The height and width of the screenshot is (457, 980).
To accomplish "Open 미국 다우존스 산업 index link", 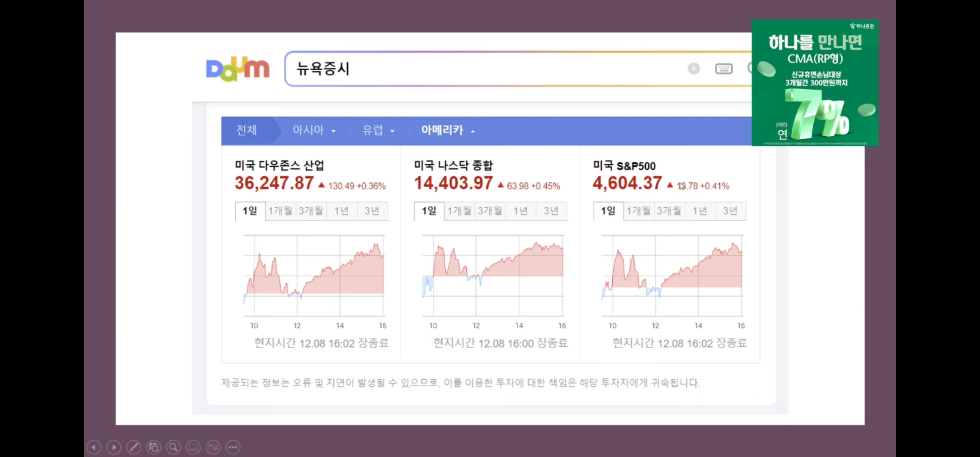I will click(x=280, y=165).
